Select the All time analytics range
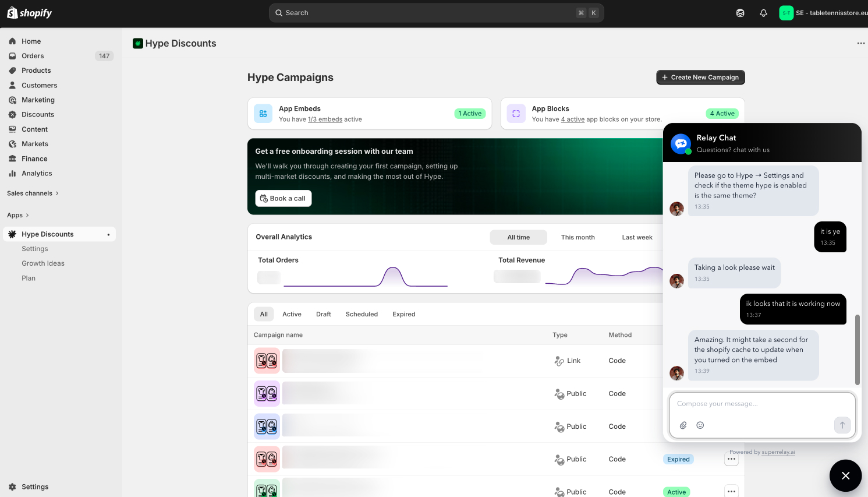Image resolution: width=868 pixels, height=497 pixels. (x=518, y=237)
